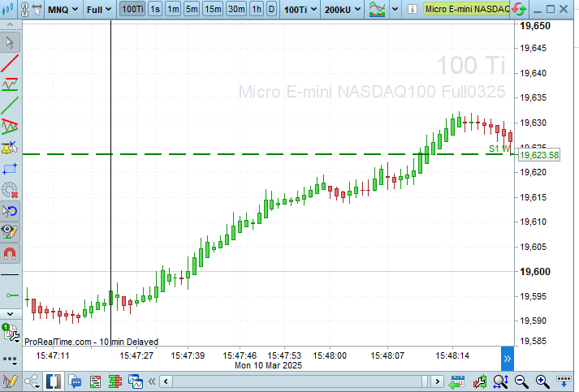Open the share icon dropdown
This screenshot has height=392, width=579.
32,381
